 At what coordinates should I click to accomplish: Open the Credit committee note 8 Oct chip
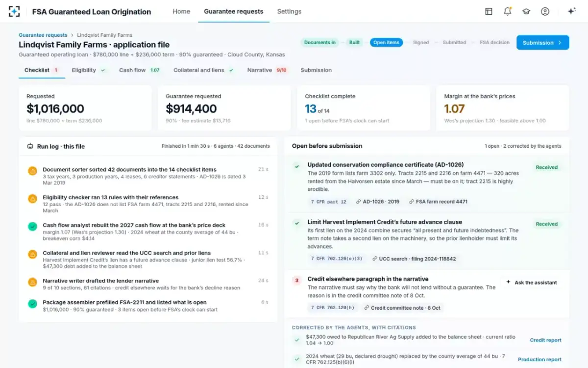[402, 308]
